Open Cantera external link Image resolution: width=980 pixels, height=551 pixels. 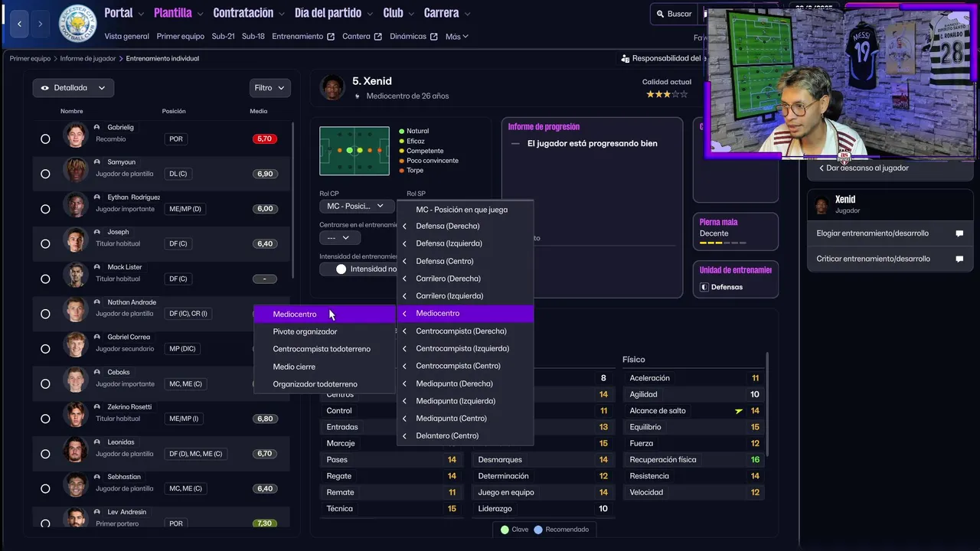(x=362, y=36)
